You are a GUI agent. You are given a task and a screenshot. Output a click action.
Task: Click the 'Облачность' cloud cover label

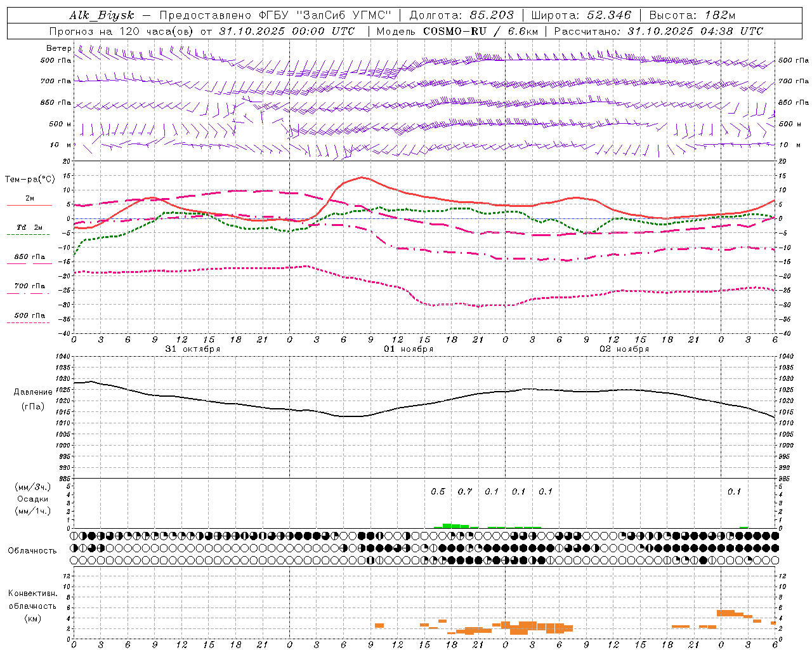click(32, 551)
